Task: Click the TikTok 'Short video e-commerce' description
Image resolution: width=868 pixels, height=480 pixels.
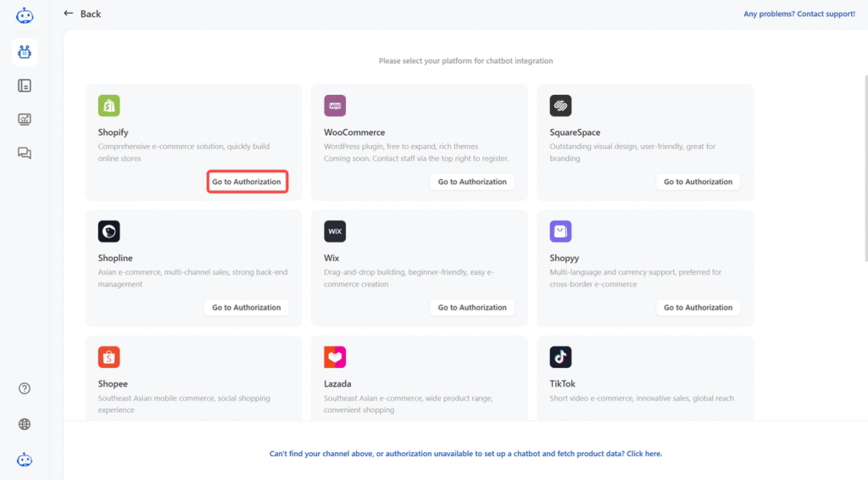Action: point(643,398)
